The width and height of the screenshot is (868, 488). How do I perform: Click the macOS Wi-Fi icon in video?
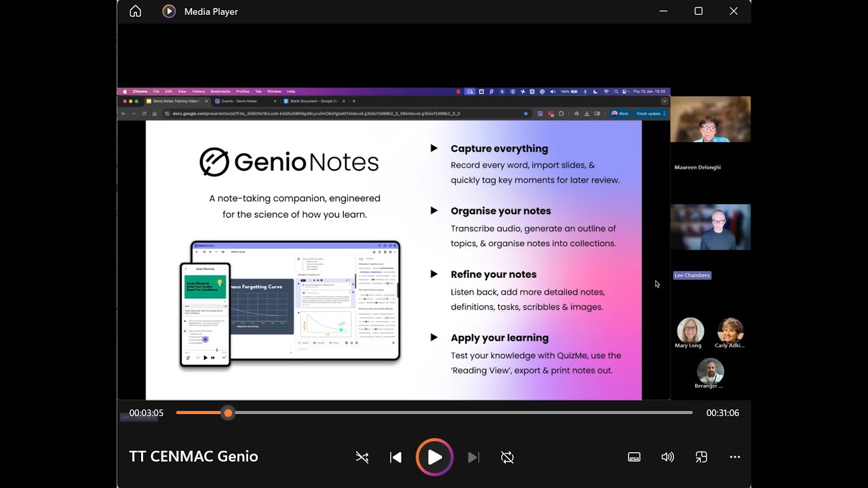pyautogui.click(x=606, y=91)
